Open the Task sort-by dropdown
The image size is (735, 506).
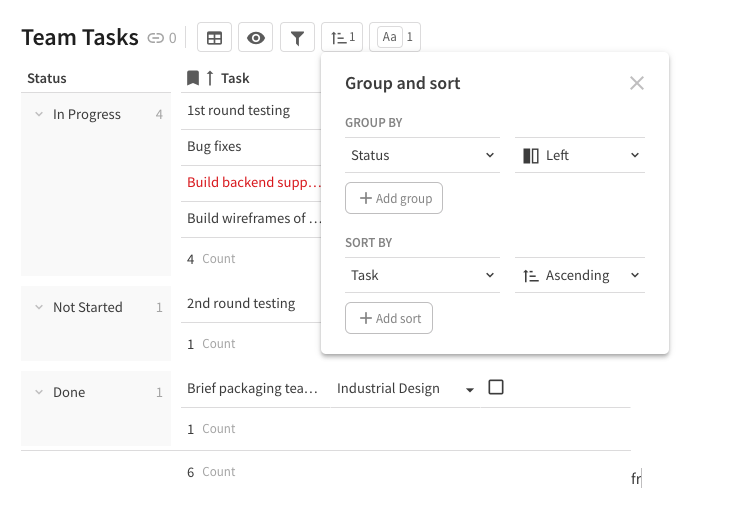(422, 275)
